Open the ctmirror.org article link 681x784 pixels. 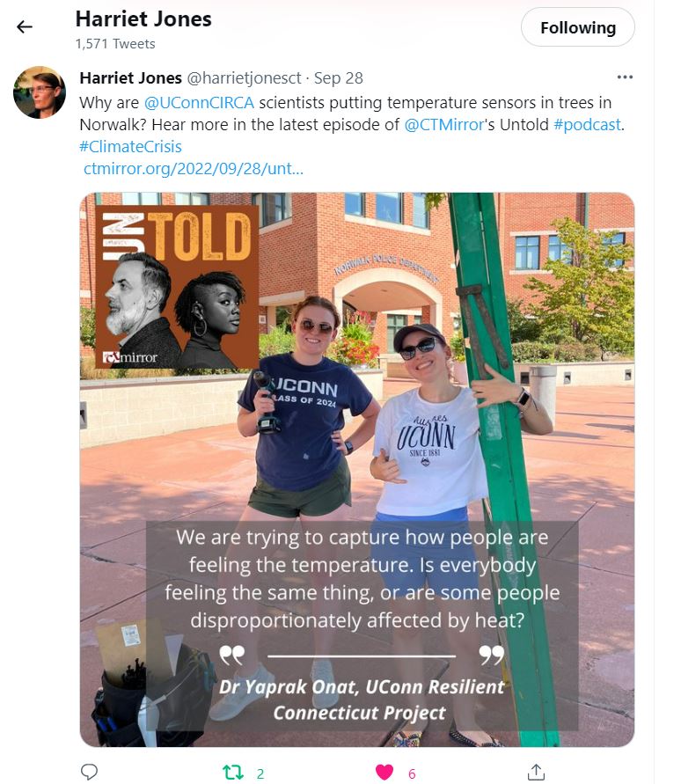(193, 168)
